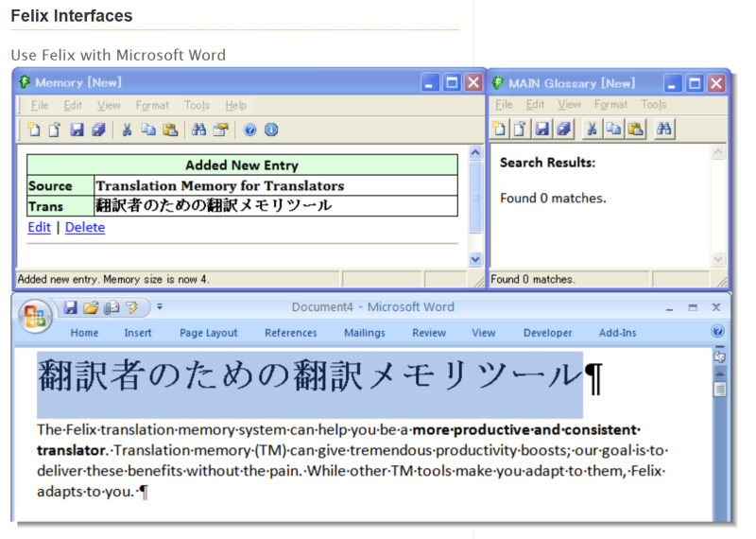Maximize the Memory [New] window
This screenshot has width=756, height=539.
click(x=452, y=83)
